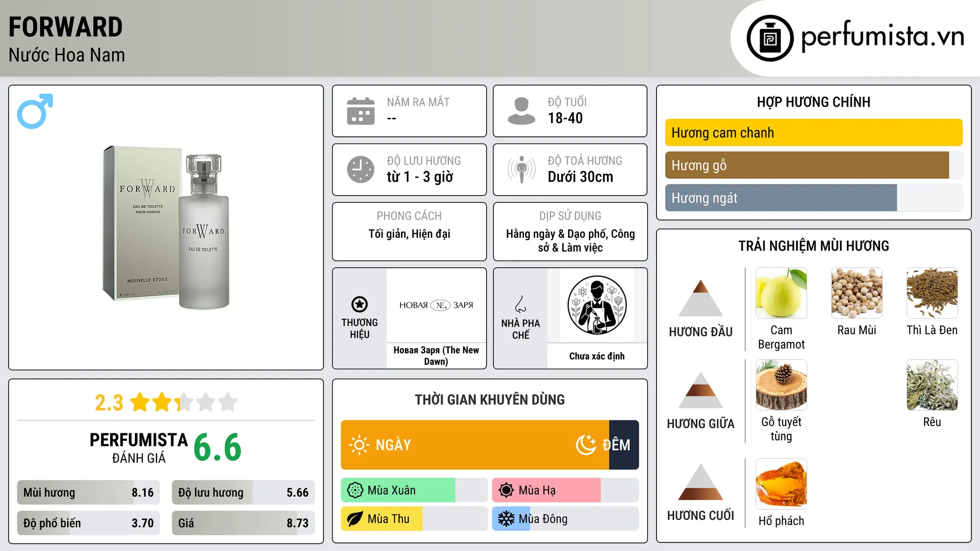The width and height of the screenshot is (980, 551).
Task: Click the perfumista.vn site name
Action: [882, 36]
